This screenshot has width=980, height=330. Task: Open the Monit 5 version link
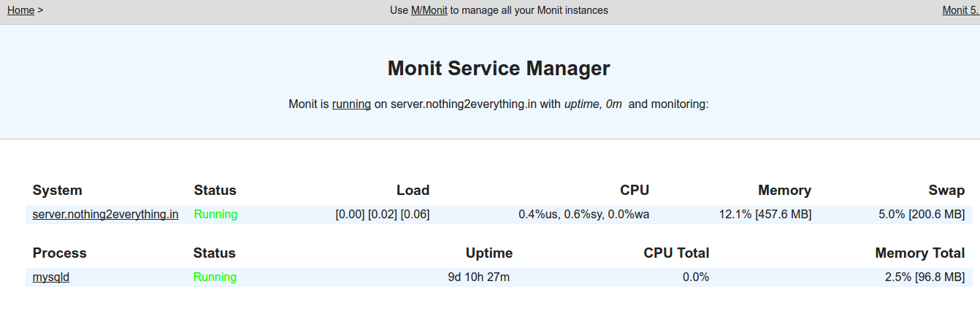click(x=961, y=10)
